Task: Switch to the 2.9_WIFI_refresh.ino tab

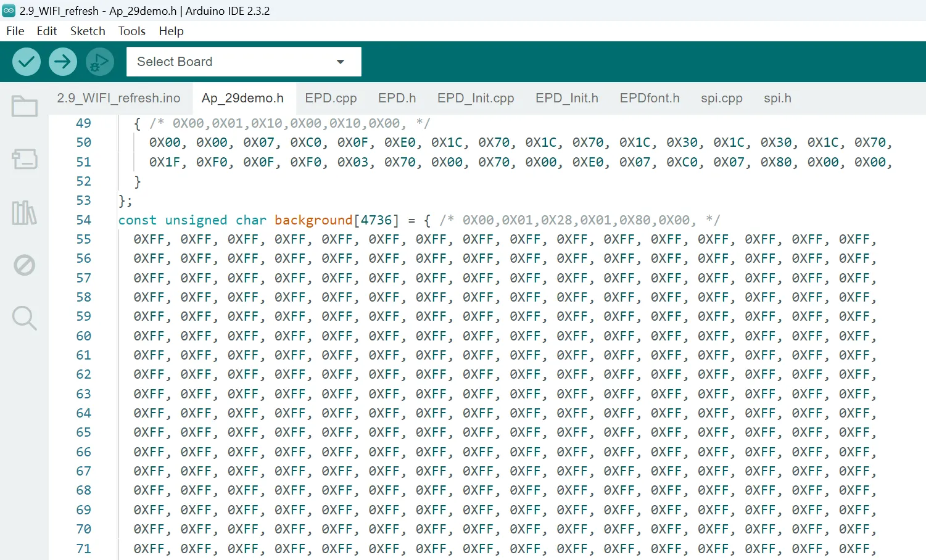Action: tap(118, 98)
